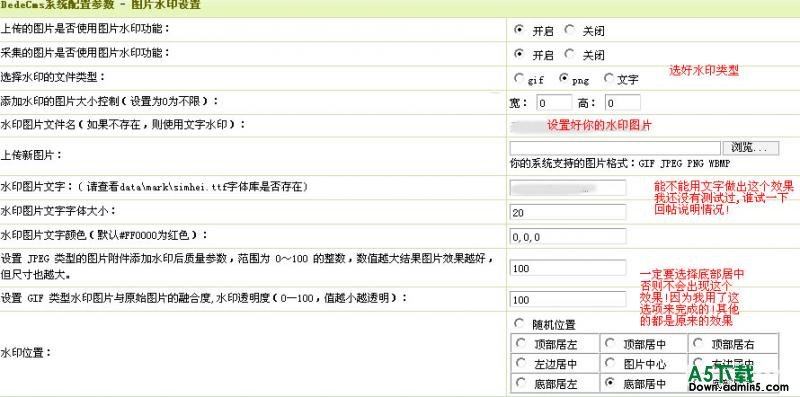Disable watermark for collected images (关闭)
The height and width of the screenshot is (397, 800).
tap(569, 53)
